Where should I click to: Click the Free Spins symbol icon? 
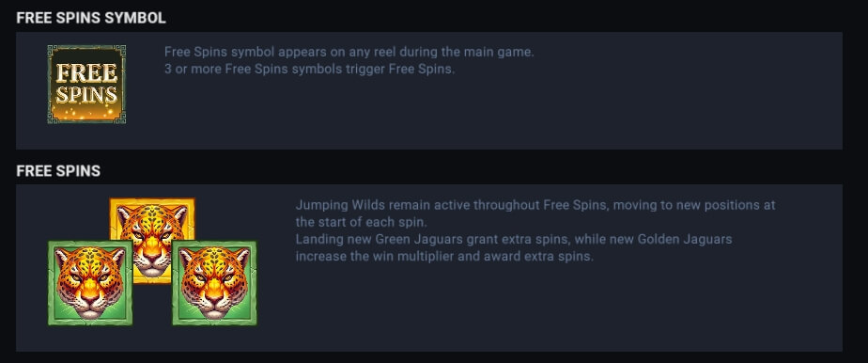pos(86,85)
